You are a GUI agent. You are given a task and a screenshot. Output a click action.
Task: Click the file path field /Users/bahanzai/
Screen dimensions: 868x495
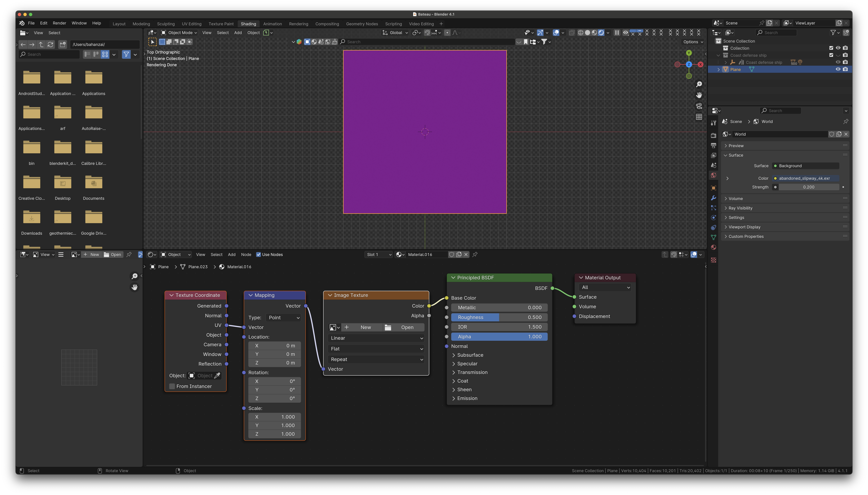click(105, 45)
